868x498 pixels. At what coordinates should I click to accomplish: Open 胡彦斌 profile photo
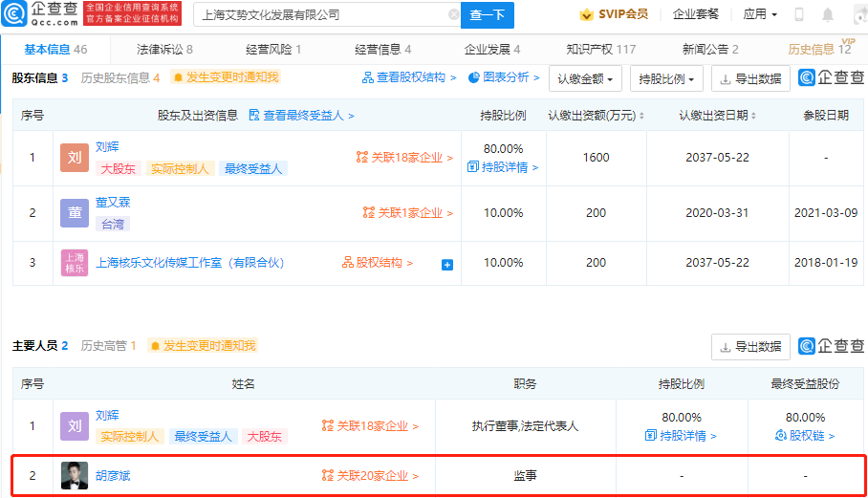pyautogui.click(x=75, y=475)
